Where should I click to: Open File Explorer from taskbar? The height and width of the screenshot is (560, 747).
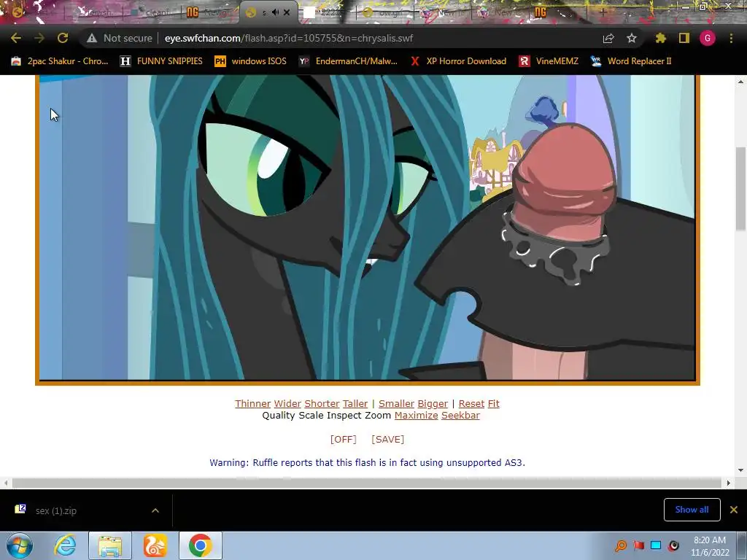[x=110, y=545]
